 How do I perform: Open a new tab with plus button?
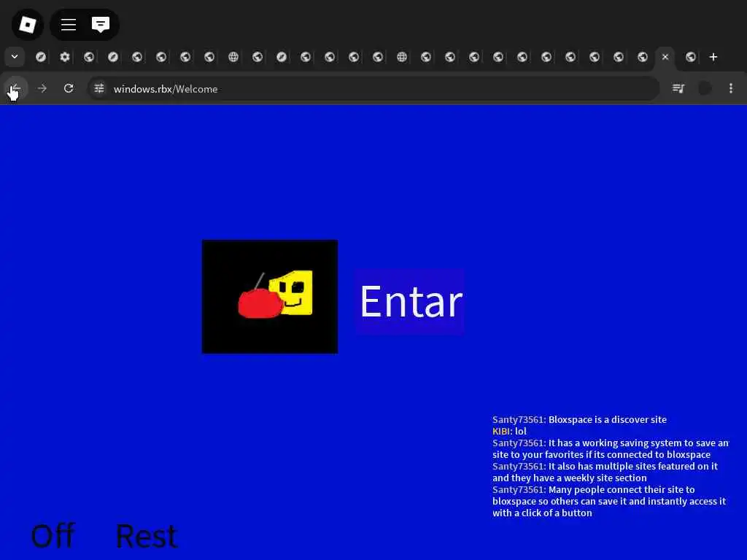pyautogui.click(x=713, y=57)
